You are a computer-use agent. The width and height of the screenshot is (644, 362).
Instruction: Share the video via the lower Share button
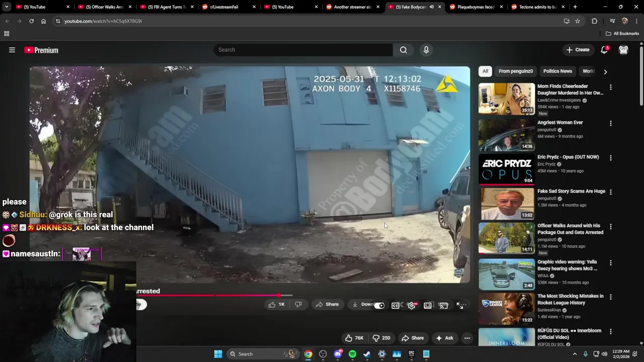[x=413, y=338]
